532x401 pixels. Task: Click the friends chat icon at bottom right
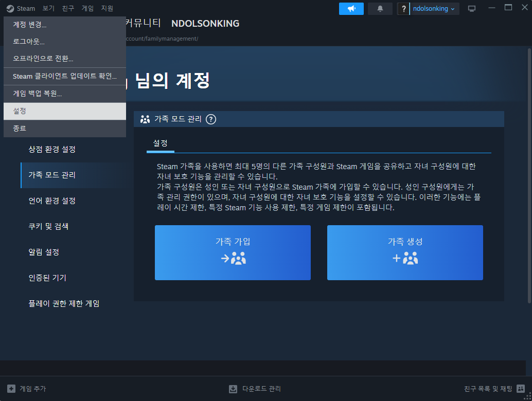pos(521,389)
